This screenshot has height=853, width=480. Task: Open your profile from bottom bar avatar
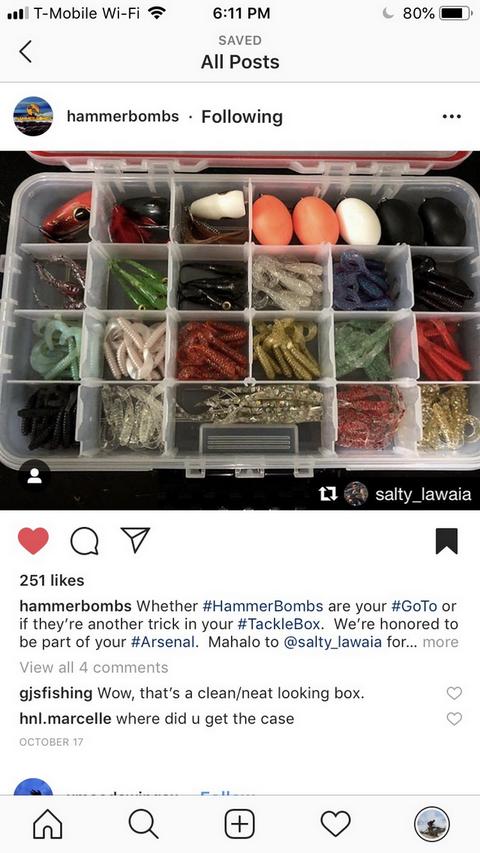click(432, 824)
